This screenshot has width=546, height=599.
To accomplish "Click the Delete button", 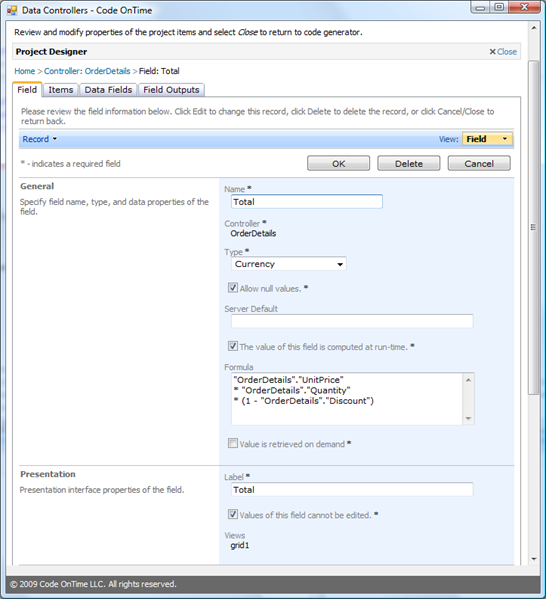I will tap(409, 164).
